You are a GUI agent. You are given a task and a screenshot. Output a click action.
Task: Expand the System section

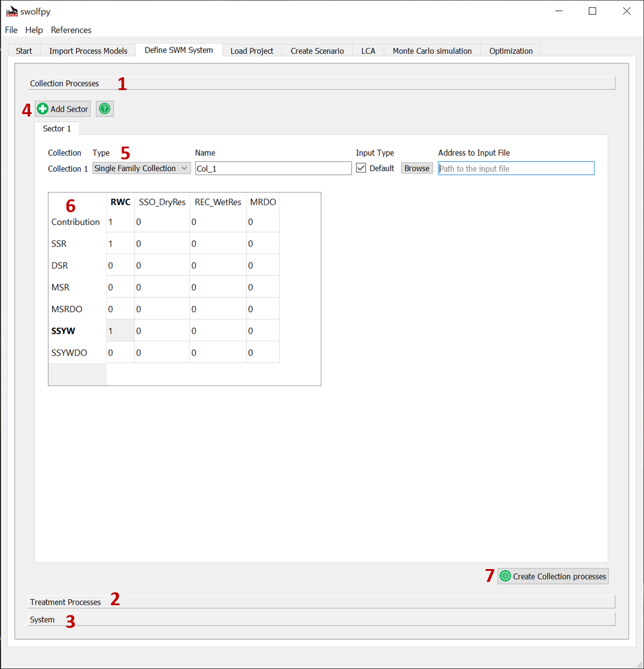[321, 619]
